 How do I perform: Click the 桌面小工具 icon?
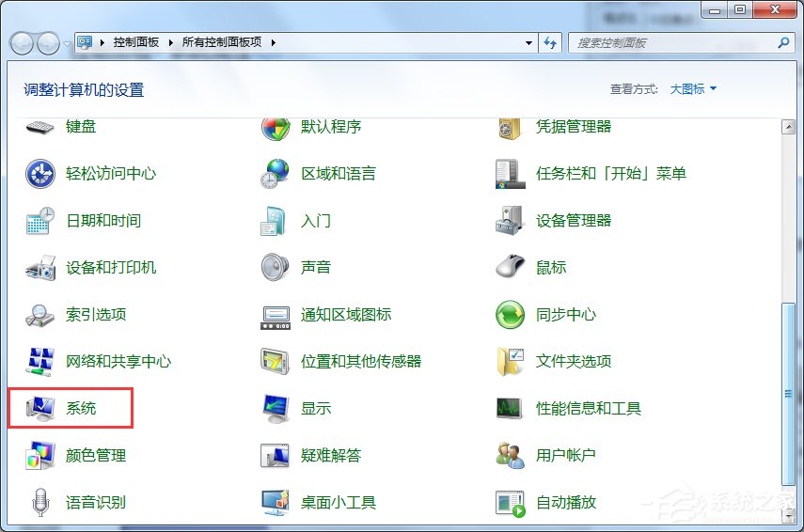pyautogui.click(x=276, y=503)
